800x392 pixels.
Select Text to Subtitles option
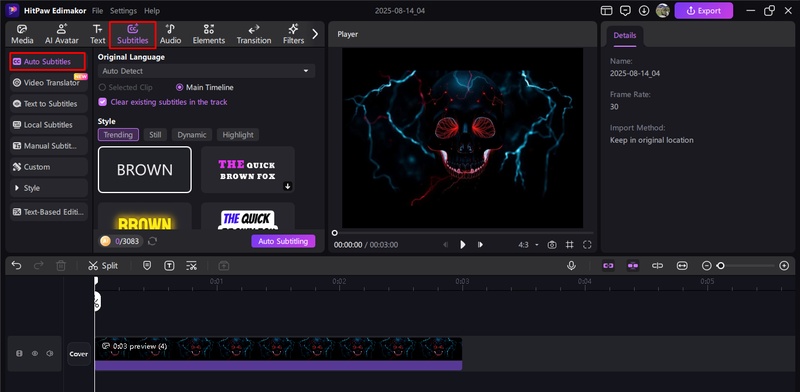pos(49,104)
